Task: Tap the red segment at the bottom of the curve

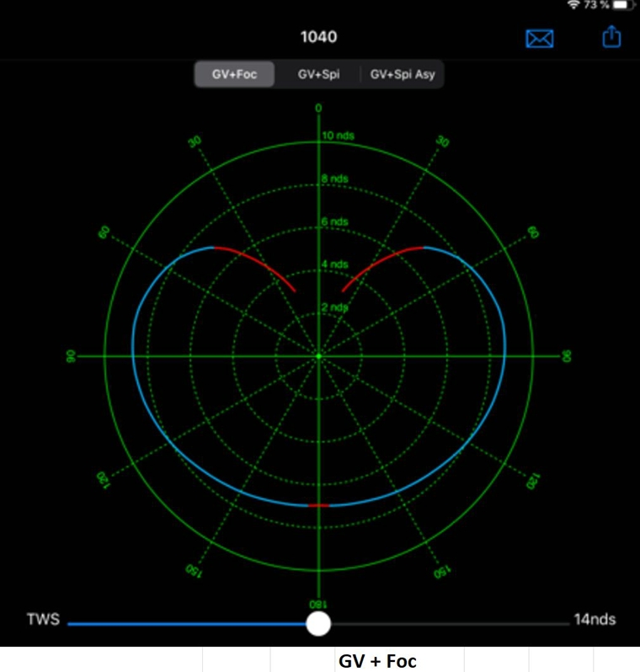Action: (x=318, y=505)
